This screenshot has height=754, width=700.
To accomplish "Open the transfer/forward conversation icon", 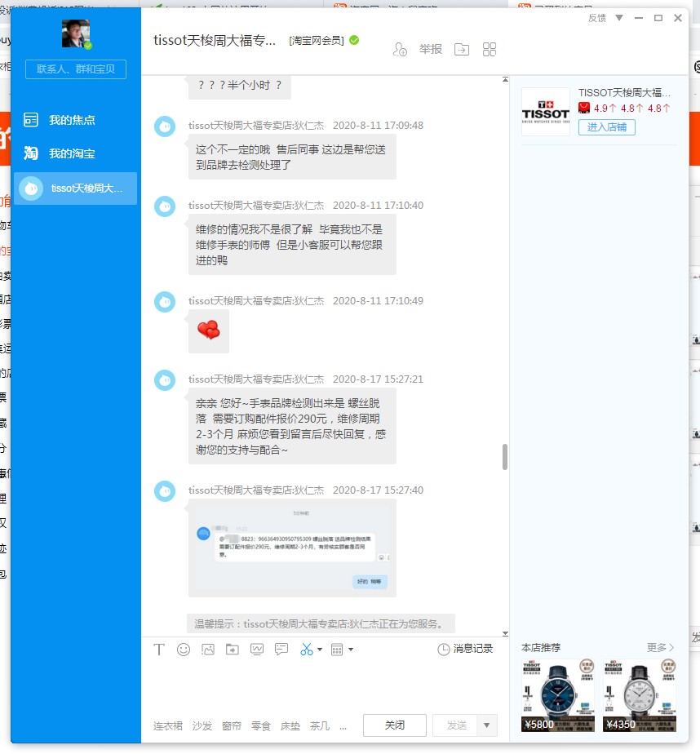I will (462, 50).
